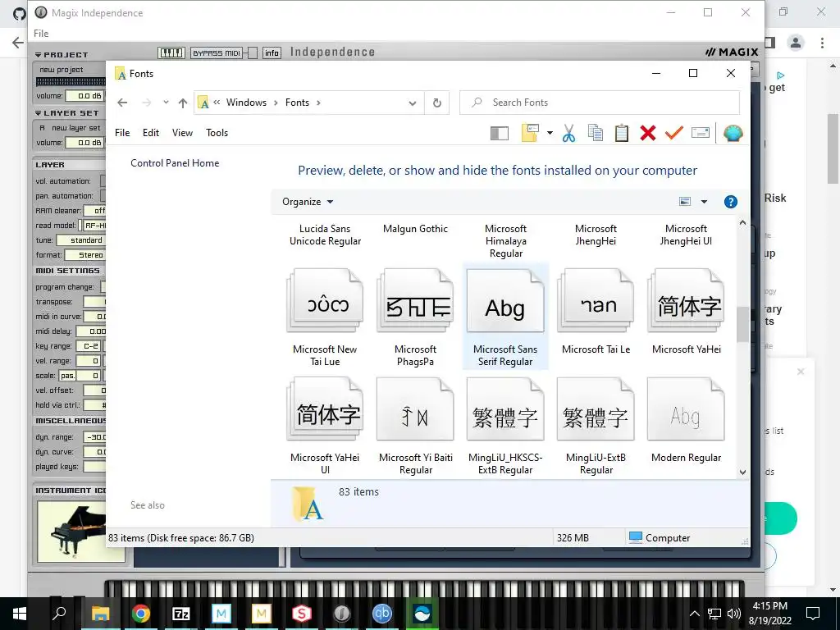Click the email envelope icon
This screenshot has height=630, width=840.
pyautogui.click(x=701, y=133)
